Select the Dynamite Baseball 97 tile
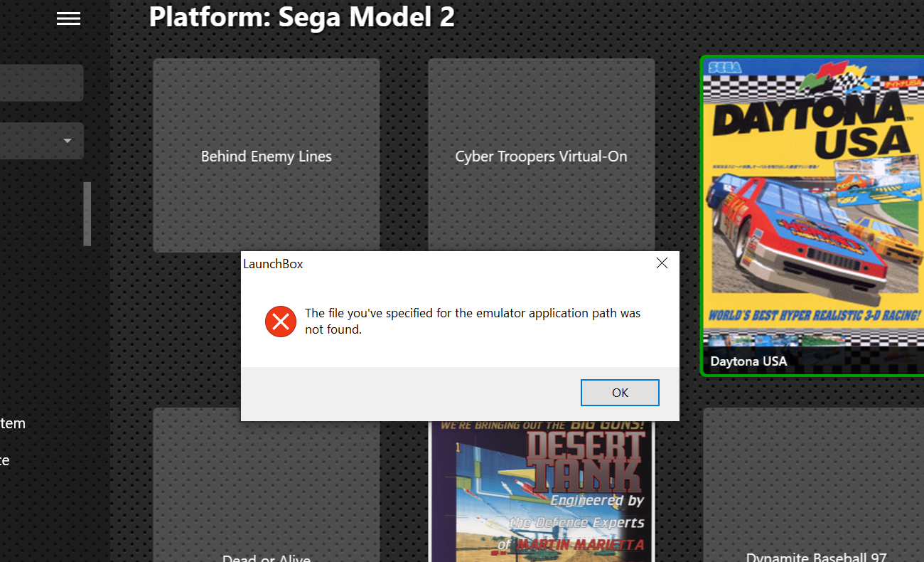Screen dimensions: 924x562 tap(814, 485)
